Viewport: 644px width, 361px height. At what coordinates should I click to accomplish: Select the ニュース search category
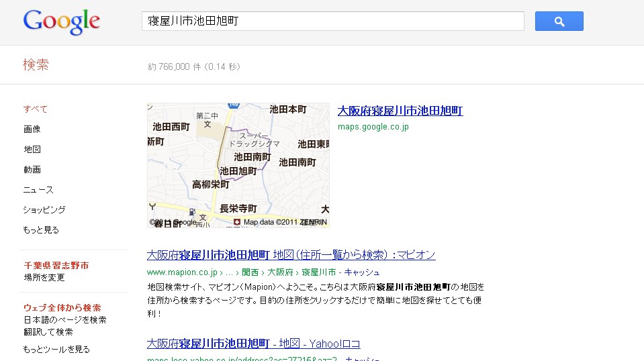[x=38, y=189]
